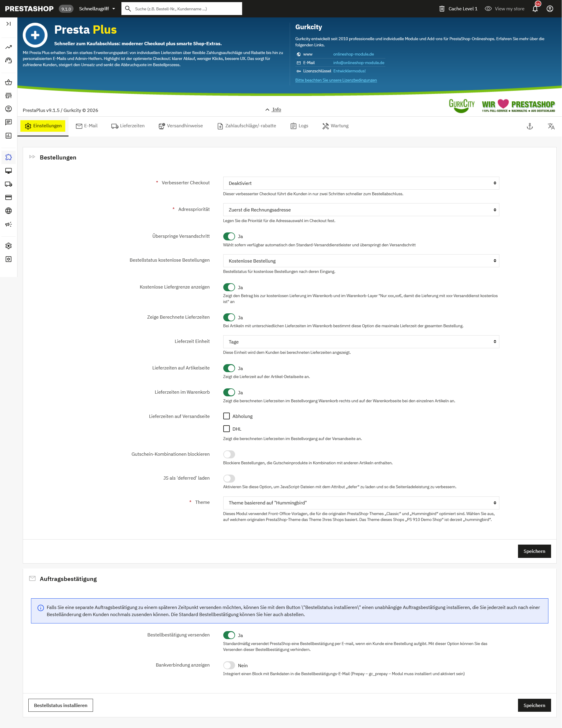Open the Customers person icon in sidebar
562x728 pixels.
coord(9,109)
